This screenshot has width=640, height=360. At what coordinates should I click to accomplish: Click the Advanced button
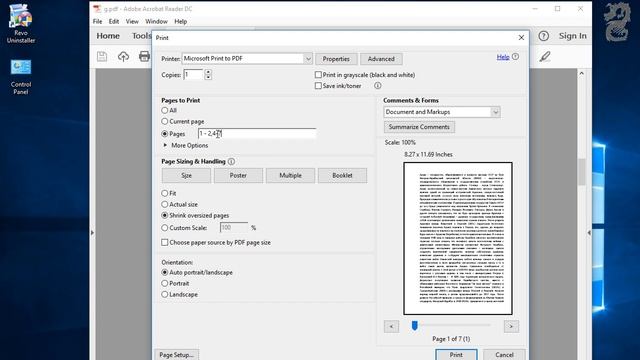point(381,59)
